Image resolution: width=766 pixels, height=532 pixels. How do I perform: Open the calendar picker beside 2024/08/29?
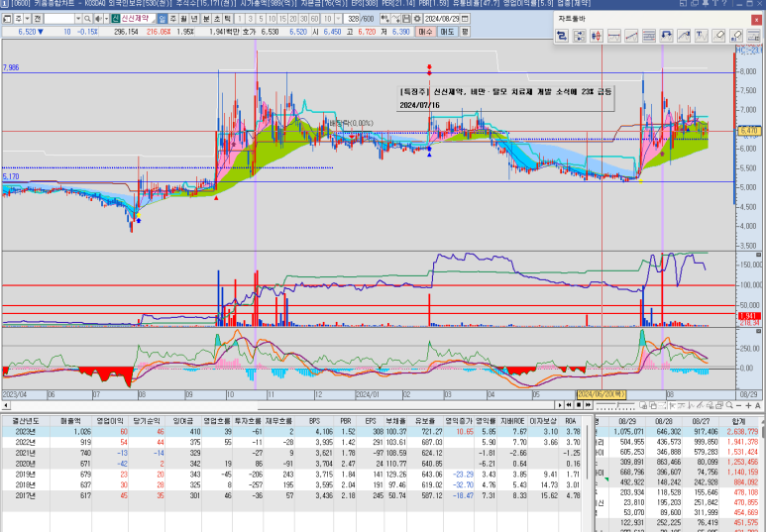click(465, 19)
